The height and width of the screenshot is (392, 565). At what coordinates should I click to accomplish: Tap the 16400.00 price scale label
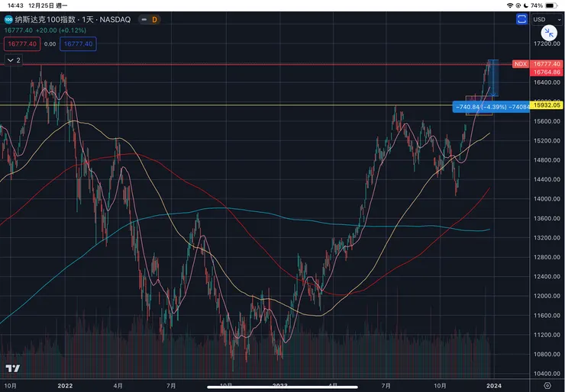[x=547, y=82]
